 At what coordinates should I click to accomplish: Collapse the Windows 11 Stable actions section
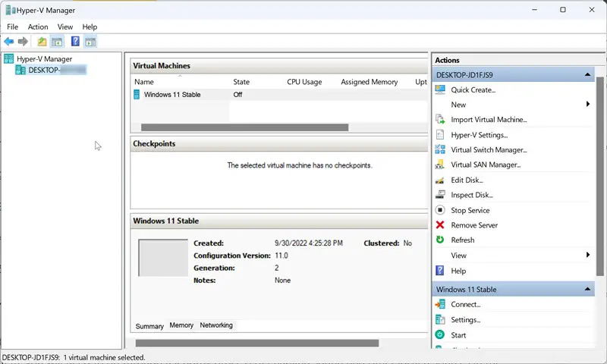[587, 290]
